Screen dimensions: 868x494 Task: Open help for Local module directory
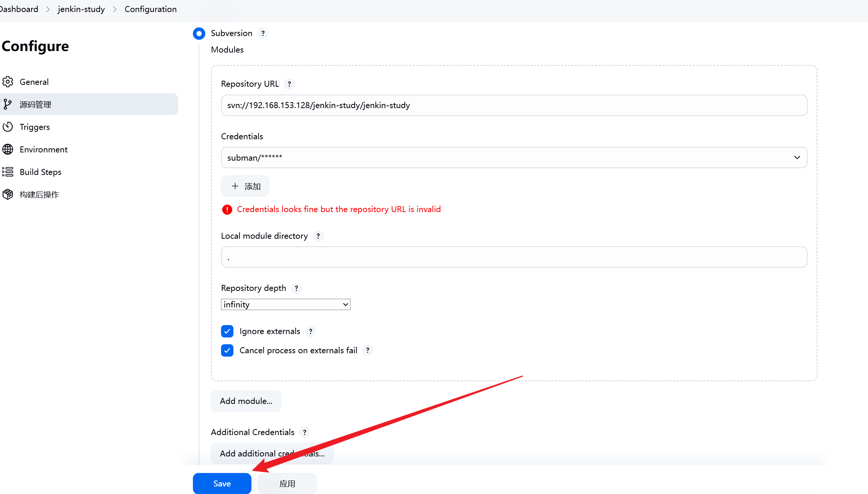[318, 236]
